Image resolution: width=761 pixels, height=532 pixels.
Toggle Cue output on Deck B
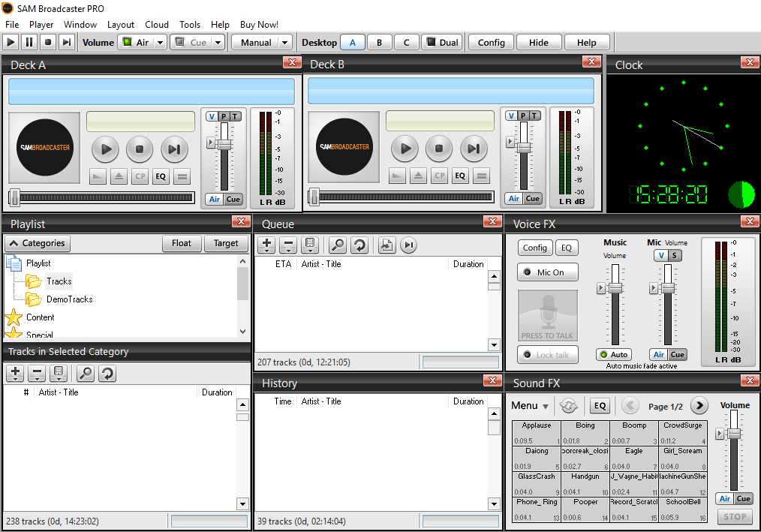[532, 198]
